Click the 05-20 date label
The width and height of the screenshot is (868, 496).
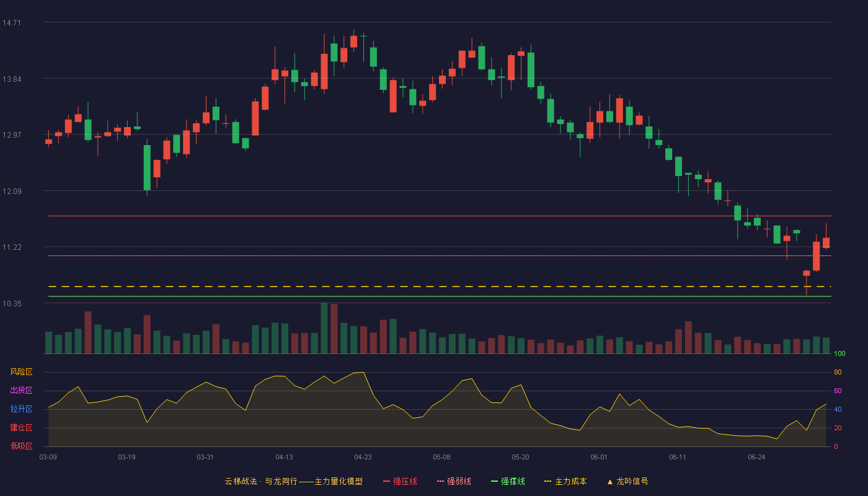pos(520,457)
